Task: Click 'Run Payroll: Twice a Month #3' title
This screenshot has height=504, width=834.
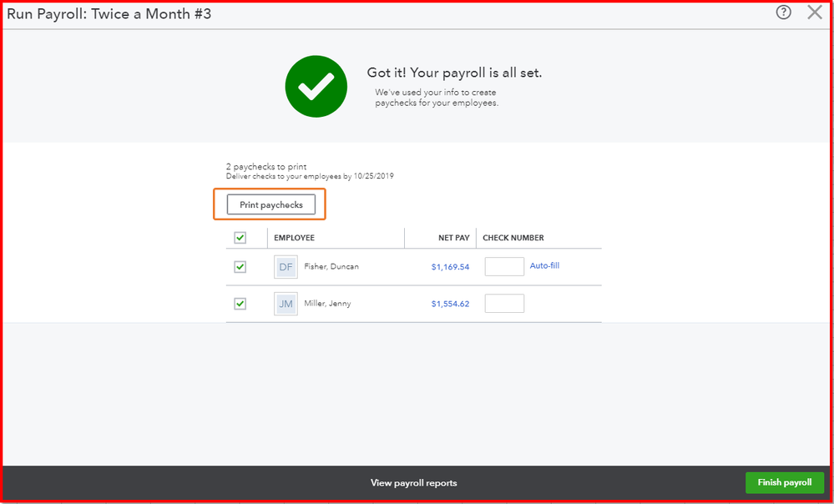Action: (109, 14)
